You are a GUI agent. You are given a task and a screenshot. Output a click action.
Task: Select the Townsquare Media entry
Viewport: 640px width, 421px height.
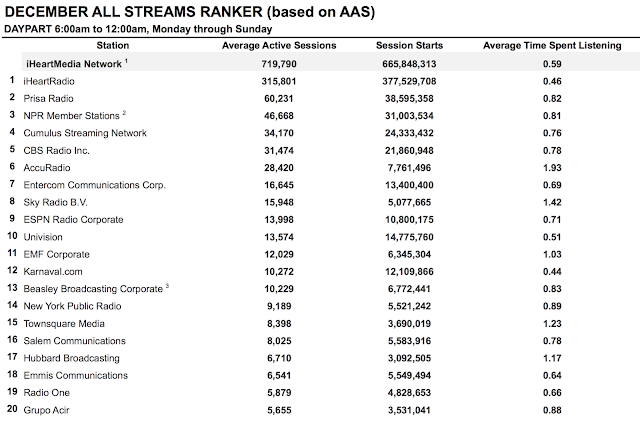64,324
